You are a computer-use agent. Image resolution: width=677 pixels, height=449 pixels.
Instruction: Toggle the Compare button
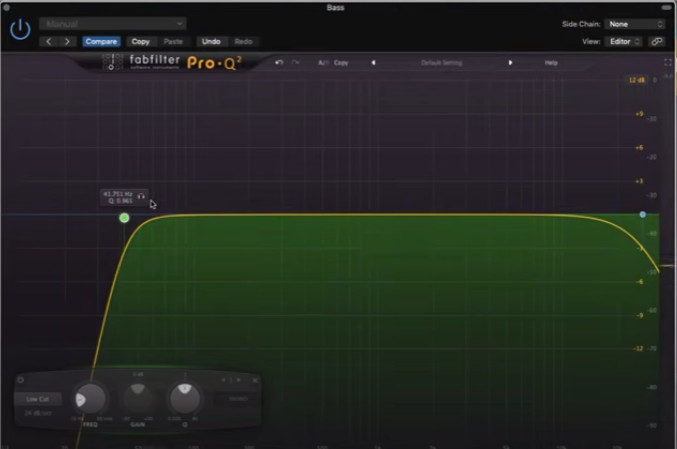click(101, 41)
